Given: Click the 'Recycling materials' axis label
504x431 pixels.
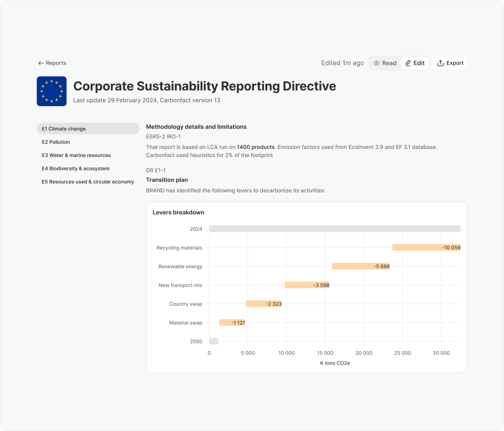Looking at the screenshot, I should tap(179, 248).
